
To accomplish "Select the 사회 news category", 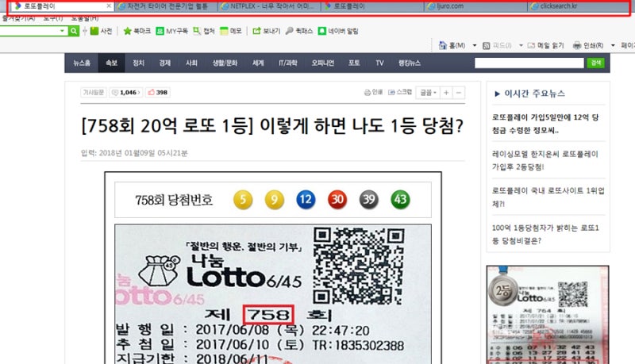I will click(x=191, y=63).
